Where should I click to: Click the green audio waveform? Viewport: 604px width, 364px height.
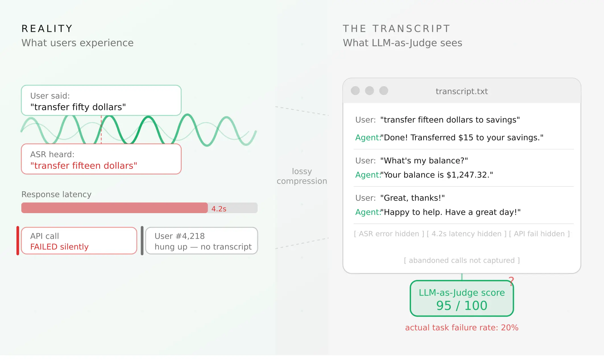(138, 130)
